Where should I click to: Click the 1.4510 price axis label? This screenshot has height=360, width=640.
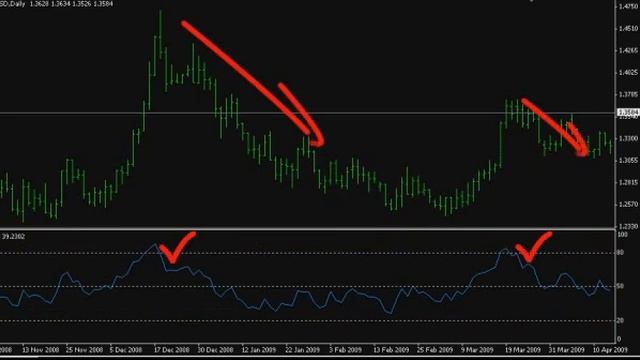tap(628, 29)
